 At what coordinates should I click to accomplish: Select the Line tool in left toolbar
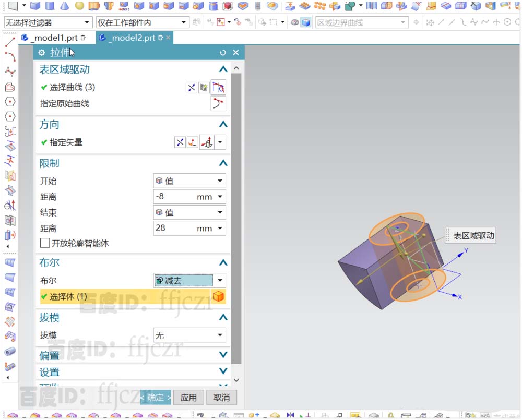[x=10, y=42]
